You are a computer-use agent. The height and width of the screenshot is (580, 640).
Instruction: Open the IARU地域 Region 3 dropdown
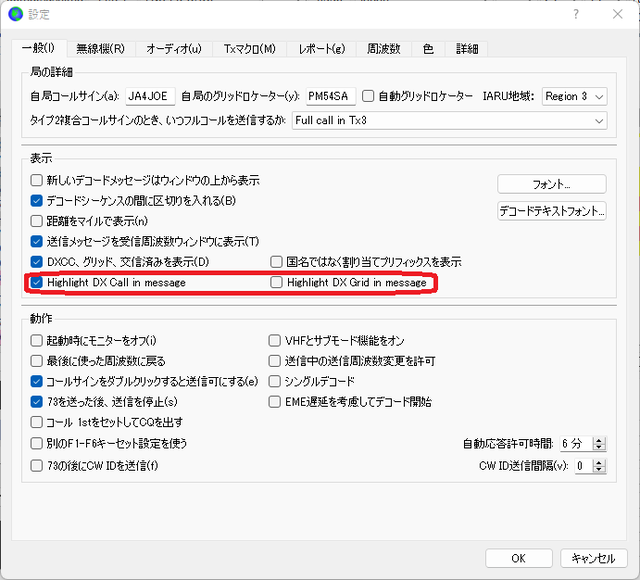(574, 96)
